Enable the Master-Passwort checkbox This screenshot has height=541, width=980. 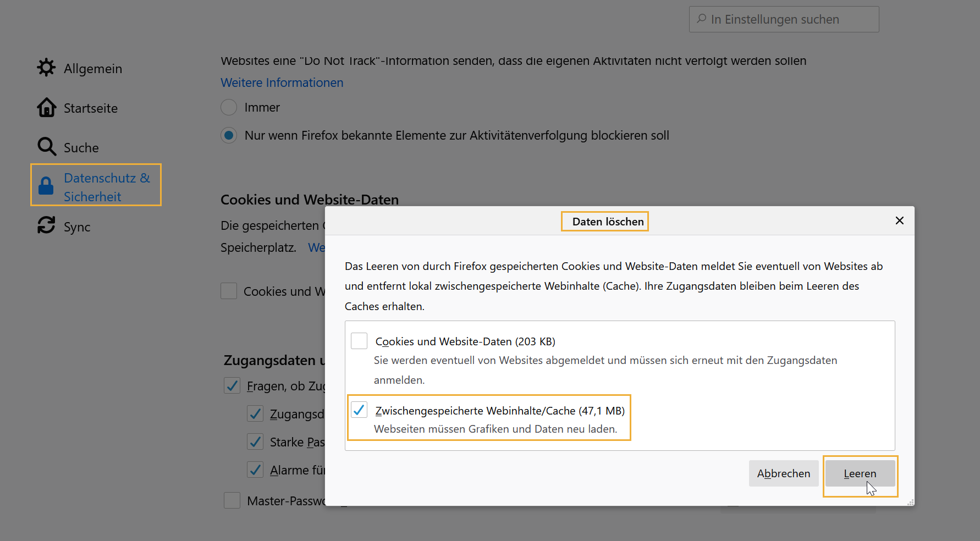click(232, 500)
